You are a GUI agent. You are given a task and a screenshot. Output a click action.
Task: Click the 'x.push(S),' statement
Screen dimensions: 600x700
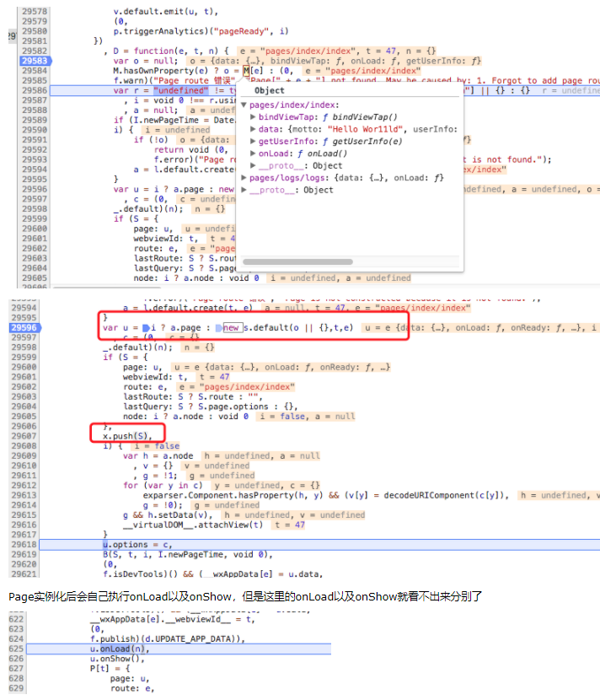point(127,436)
